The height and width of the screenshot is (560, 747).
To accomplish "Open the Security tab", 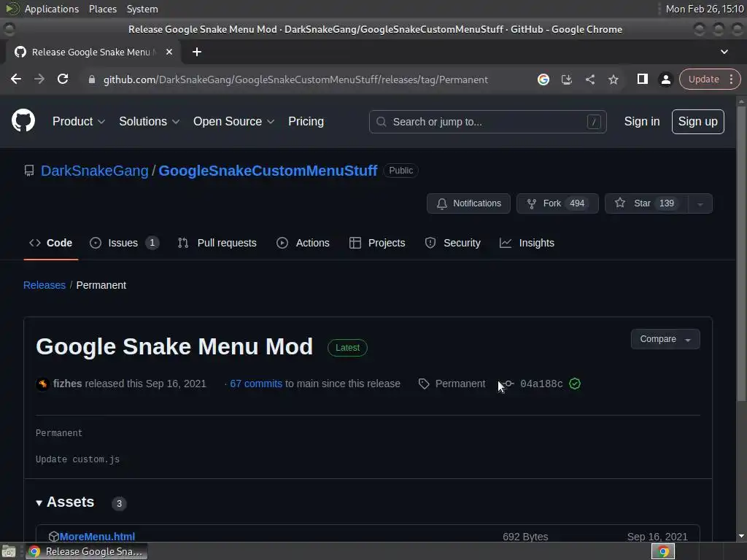I will point(452,243).
